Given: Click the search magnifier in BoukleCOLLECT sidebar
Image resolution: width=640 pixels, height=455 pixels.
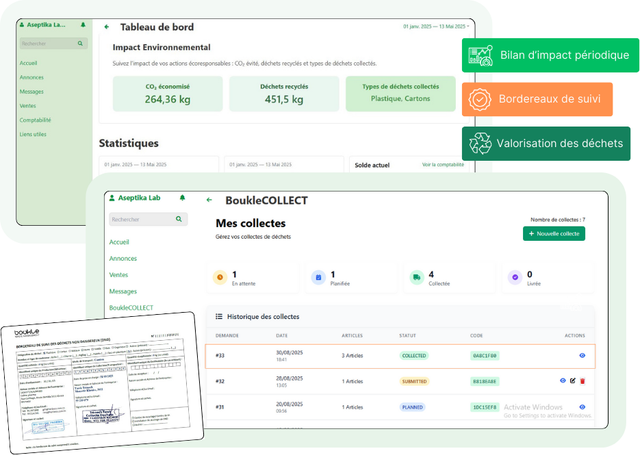Looking at the screenshot, I should click(x=179, y=219).
